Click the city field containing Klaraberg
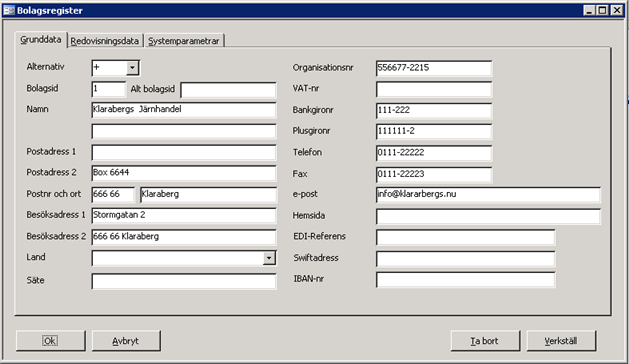The width and height of the screenshot is (629, 364). (x=208, y=195)
